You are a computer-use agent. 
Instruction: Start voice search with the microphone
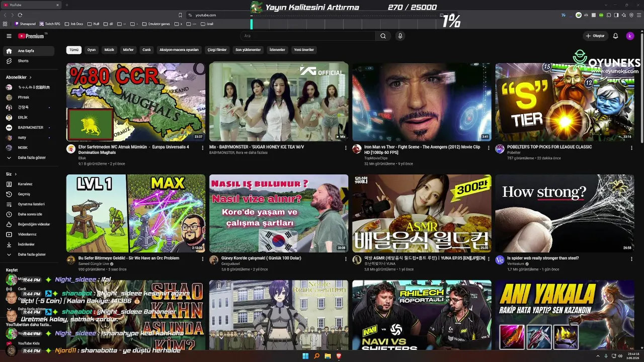pos(400,36)
